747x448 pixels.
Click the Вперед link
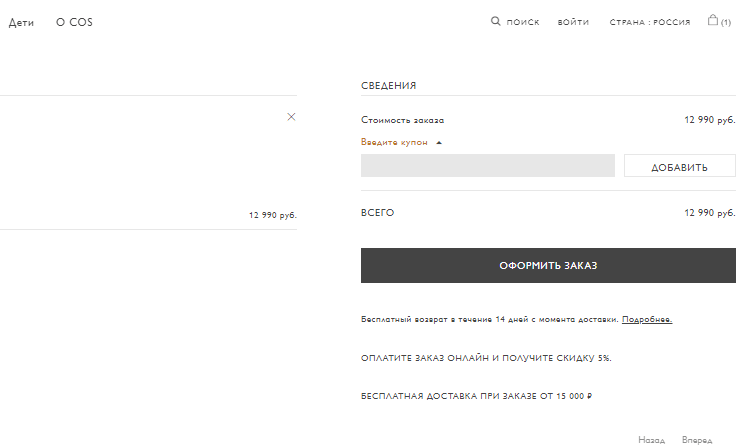697,440
